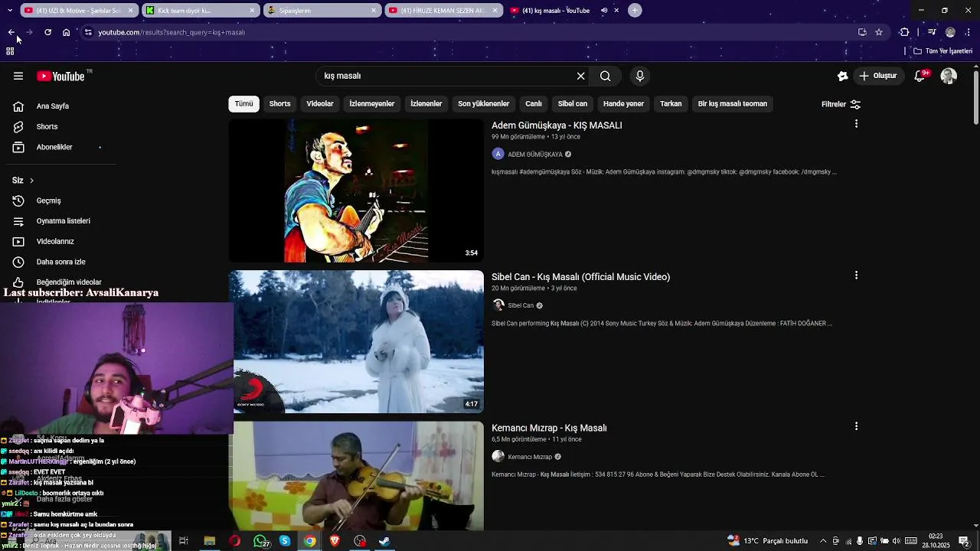Open the browser tab search dropdown arrow

click(x=9, y=11)
